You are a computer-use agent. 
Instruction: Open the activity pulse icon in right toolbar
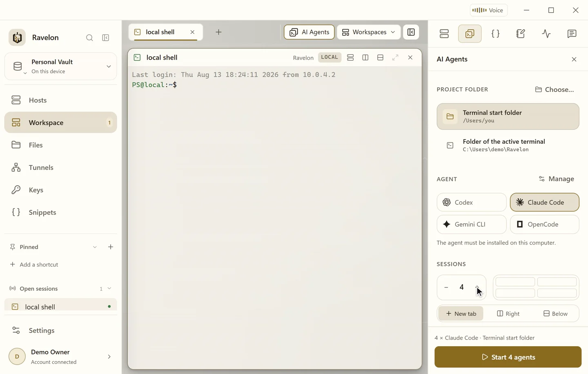(x=546, y=34)
